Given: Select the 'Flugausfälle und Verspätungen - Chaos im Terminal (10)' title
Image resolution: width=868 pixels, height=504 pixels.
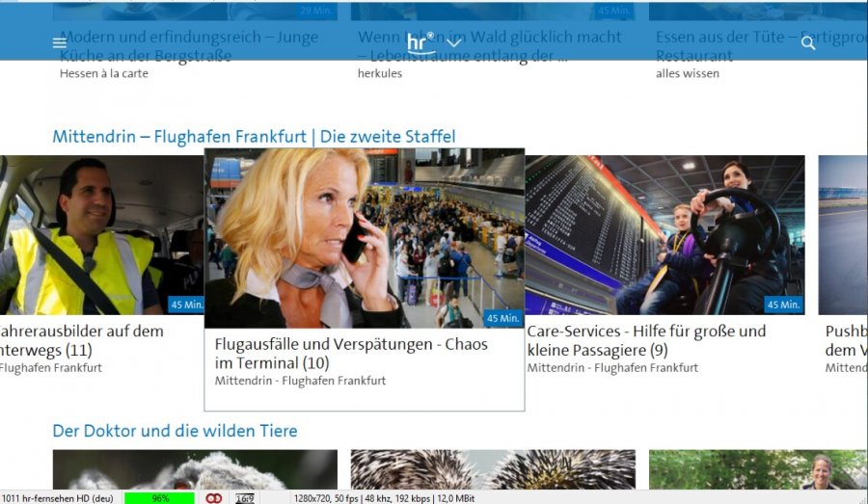Looking at the screenshot, I should (x=351, y=354).
